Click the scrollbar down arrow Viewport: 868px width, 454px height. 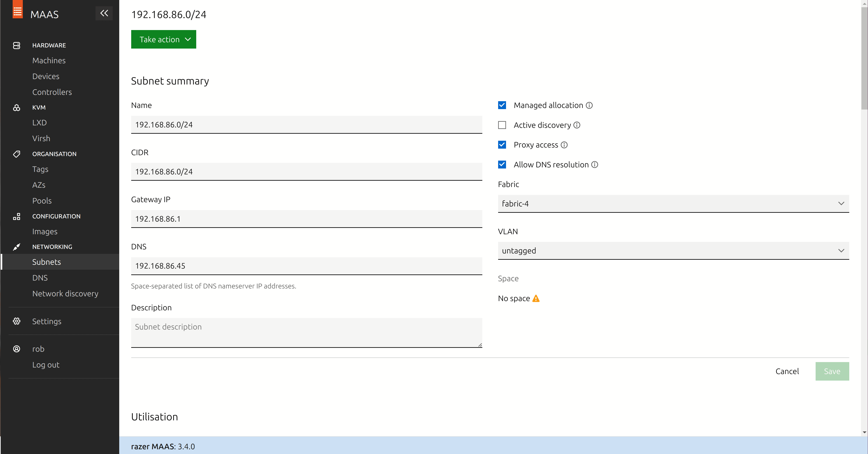[864, 432]
